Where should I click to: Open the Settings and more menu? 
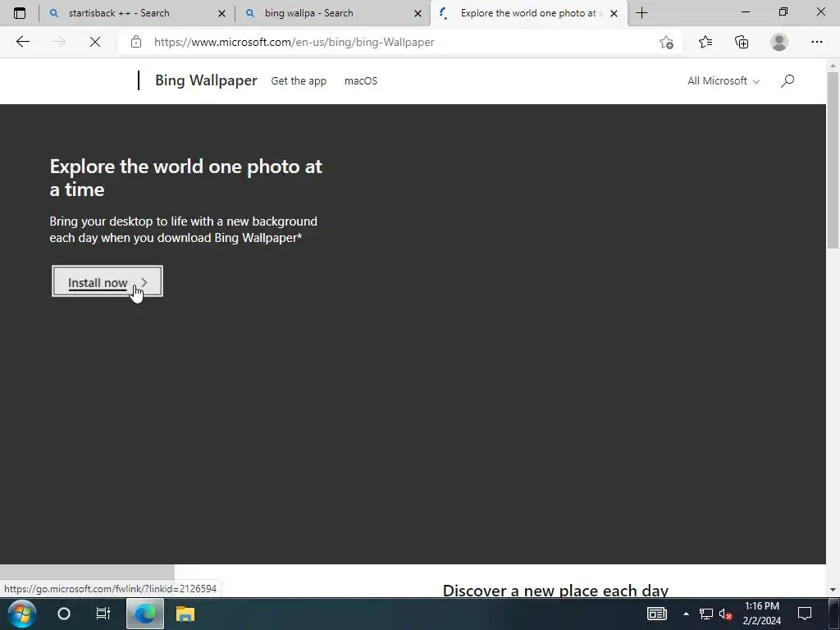click(x=816, y=42)
